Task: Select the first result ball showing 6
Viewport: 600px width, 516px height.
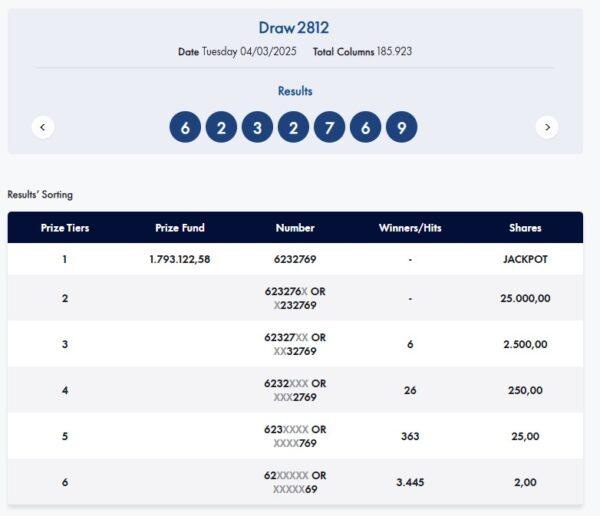Action: [185, 127]
